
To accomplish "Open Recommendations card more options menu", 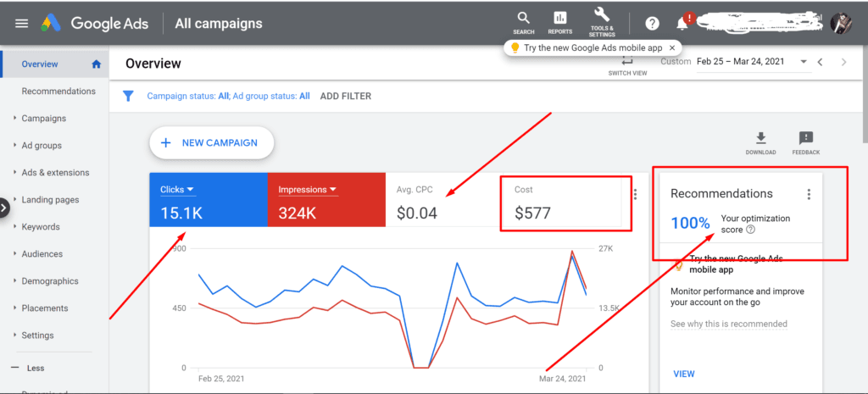I will 809,194.
